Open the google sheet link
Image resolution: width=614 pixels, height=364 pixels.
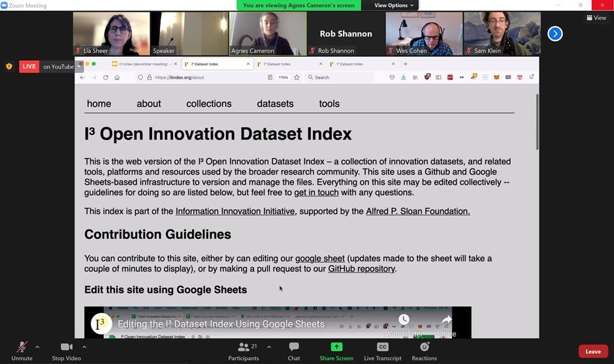pyautogui.click(x=320, y=258)
